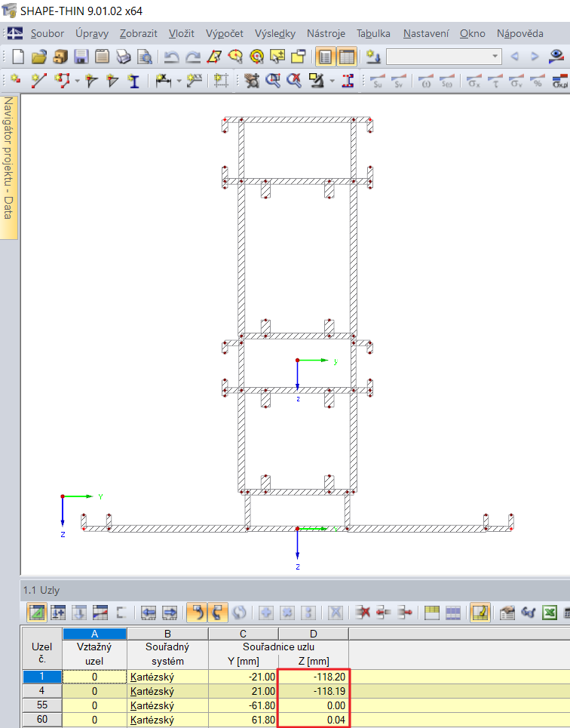Viewport: 570px width, 728px height.
Task: Click Kartézský cell in row 4
Action: 167,691
